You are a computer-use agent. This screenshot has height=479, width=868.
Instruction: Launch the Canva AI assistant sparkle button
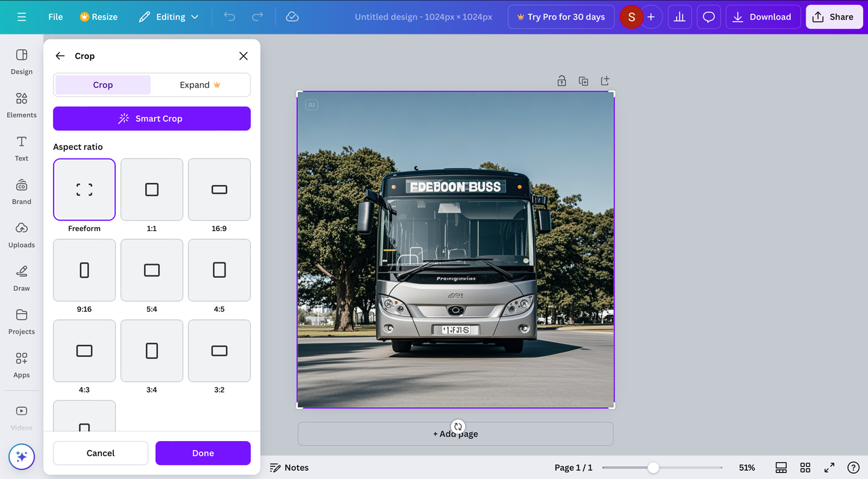[22, 457]
